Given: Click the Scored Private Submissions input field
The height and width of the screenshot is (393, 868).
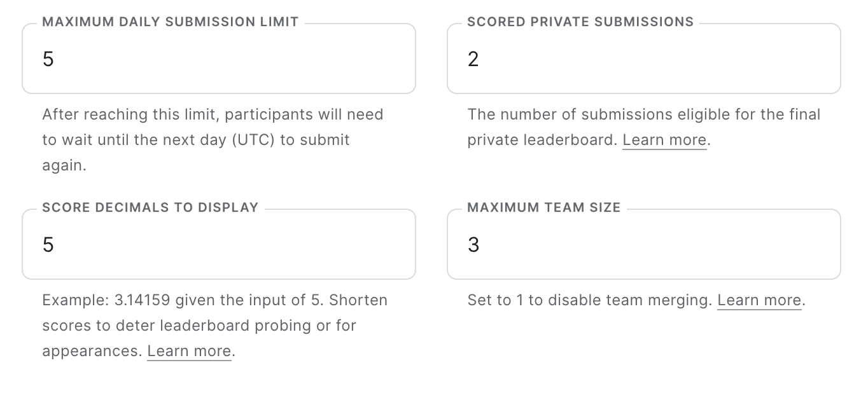Looking at the screenshot, I should click(643, 59).
